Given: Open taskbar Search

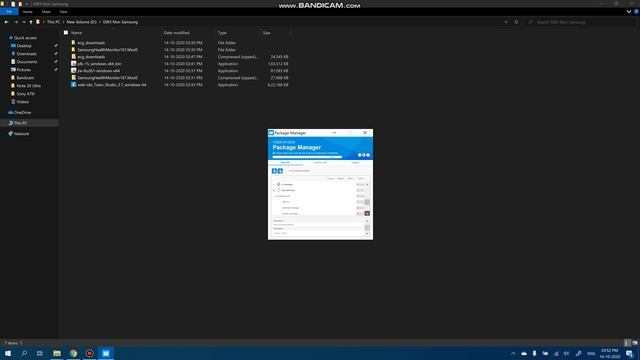Looking at the screenshot, I should [x=24, y=353].
